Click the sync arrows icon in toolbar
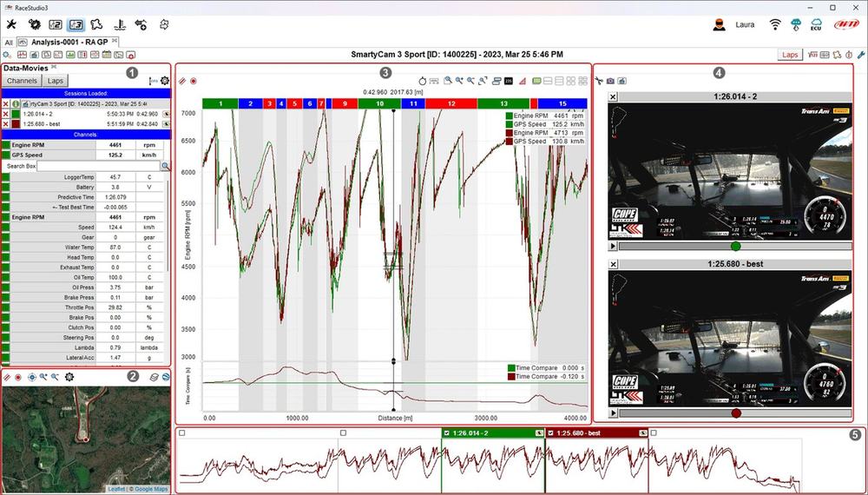Screen dimensions: 868x495 coord(163,24)
